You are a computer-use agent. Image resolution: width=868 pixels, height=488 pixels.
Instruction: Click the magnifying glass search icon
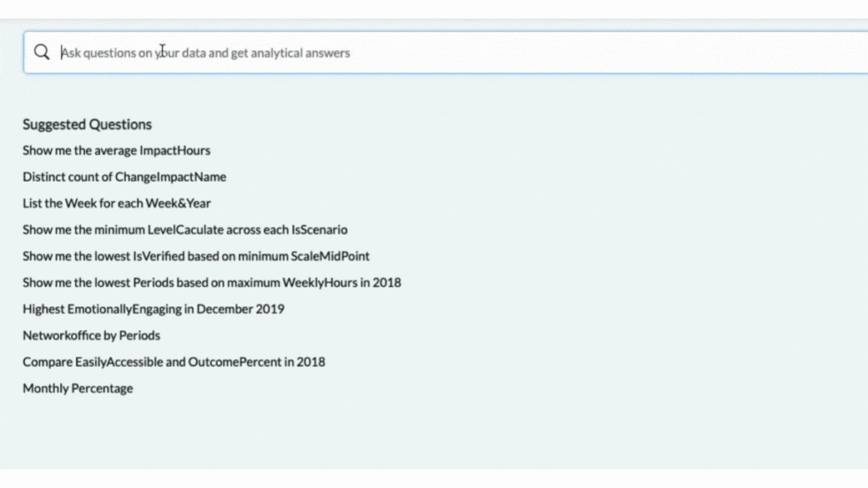pos(42,52)
